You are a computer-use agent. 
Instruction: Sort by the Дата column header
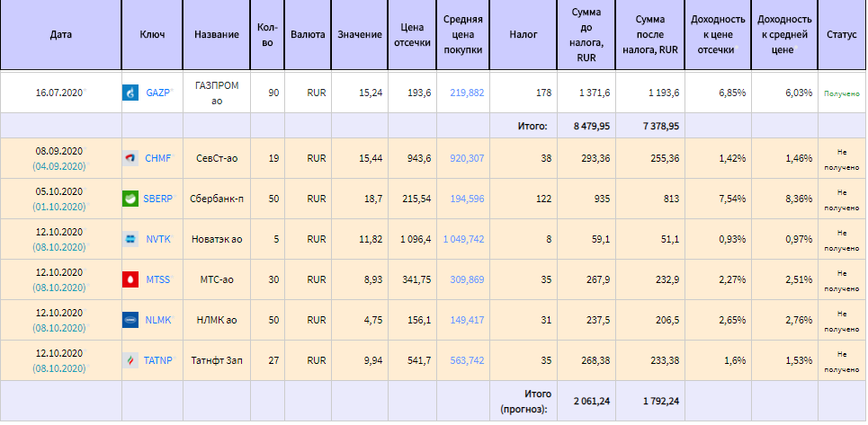61,34
